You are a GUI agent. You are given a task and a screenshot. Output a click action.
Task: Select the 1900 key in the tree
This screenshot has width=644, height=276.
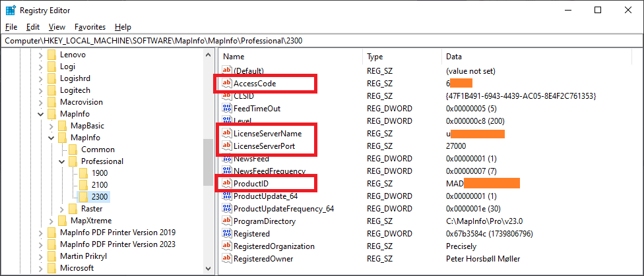[100, 173]
